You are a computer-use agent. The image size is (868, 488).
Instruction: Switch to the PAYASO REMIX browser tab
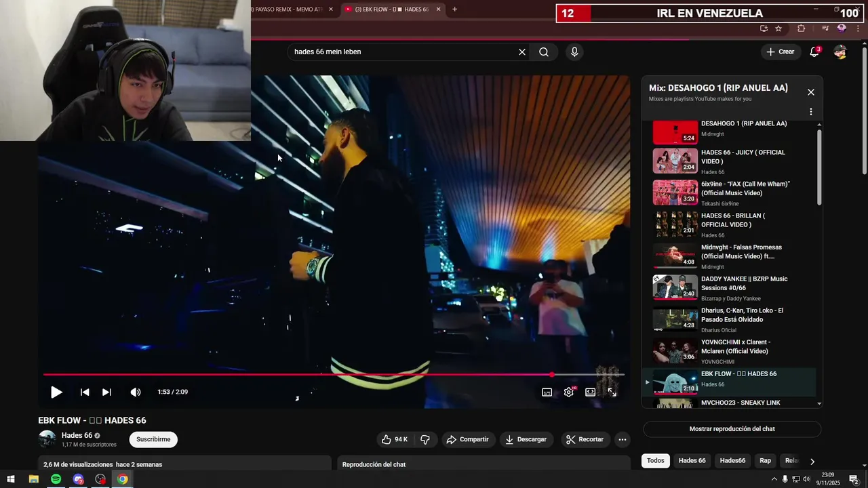pos(288,9)
